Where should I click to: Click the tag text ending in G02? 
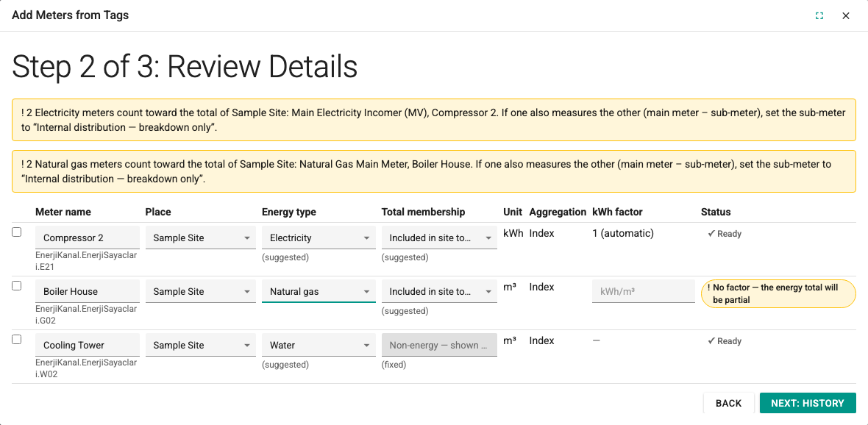coord(86,315)
